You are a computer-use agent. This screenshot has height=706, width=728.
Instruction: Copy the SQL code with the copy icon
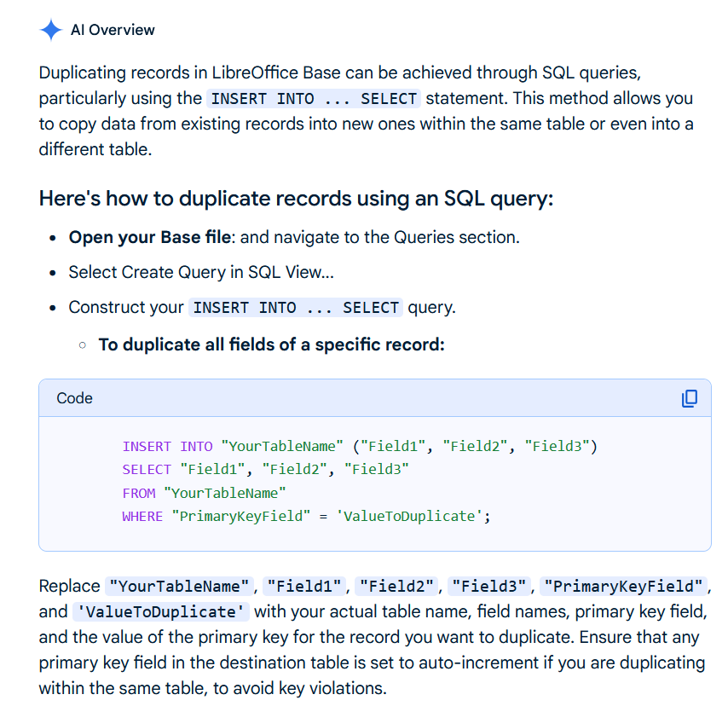[689, 398]
